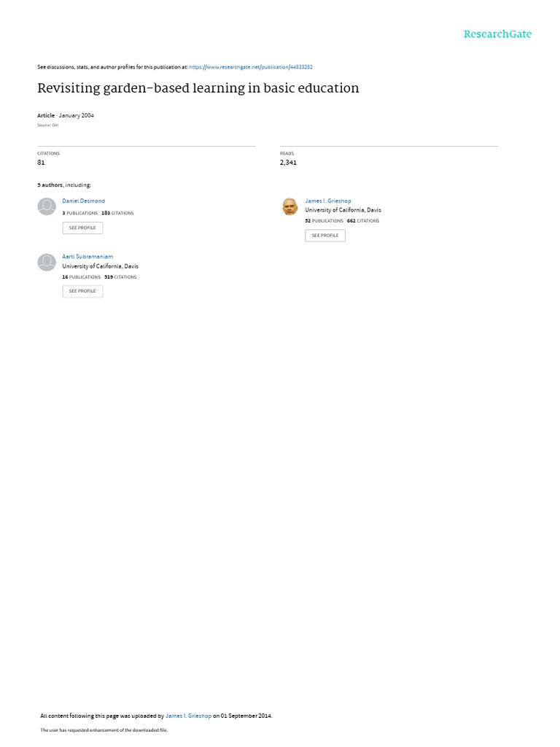
Task: Click James Grieshop's 52 publications stat
Action: [324, 221]
